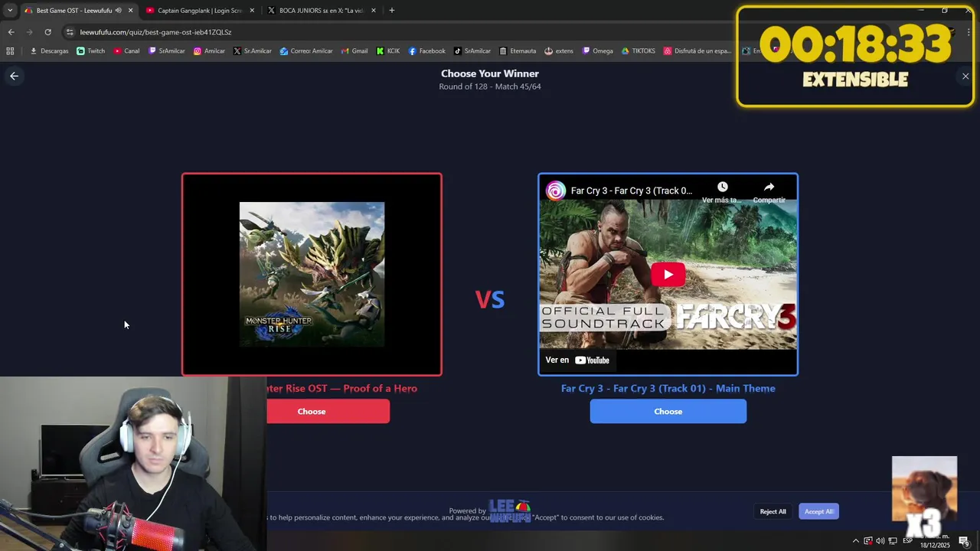Image resolution: width=980 pixels, height=551 pixels.
Task: Open the X Sr.Amilcar bookmark
Action: [x=252, y=51]
